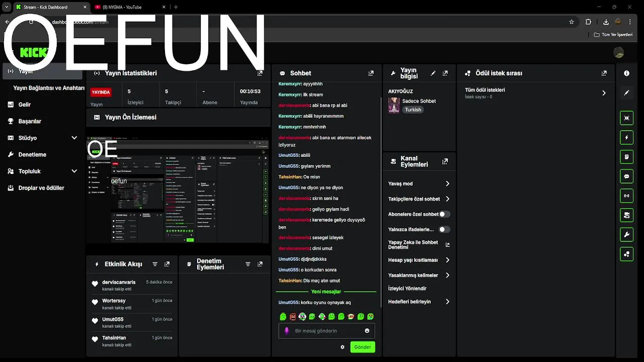Pop out the Ödül istek sırası panel
Image resolution: width=644 pixels, height=362 pixels.
click(x=604, y=73)
